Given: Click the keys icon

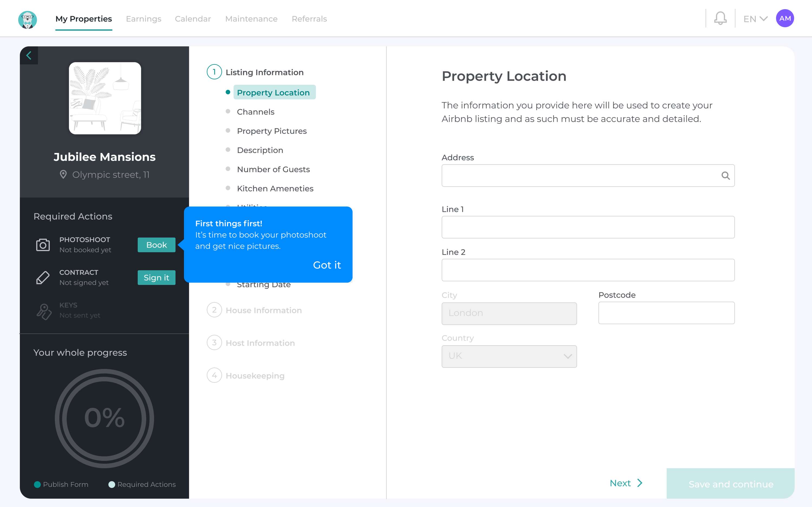Looking at the screenshot, I should click(x=44, y=311).
